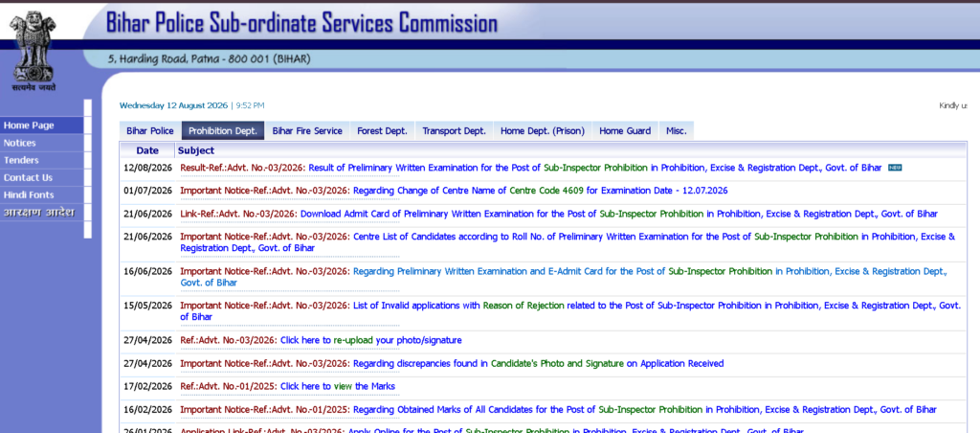Click the NEW badge beside the result notice
This screenshot has width=980, height=433.
895,168
